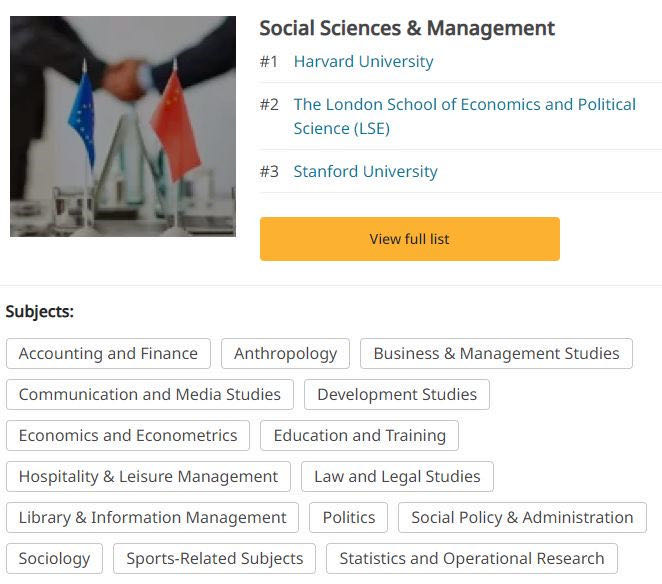Select Law and Legal Studies subject
Image resolution: width=662 pixels, height=584 pixels.
(x=397, y=477)
